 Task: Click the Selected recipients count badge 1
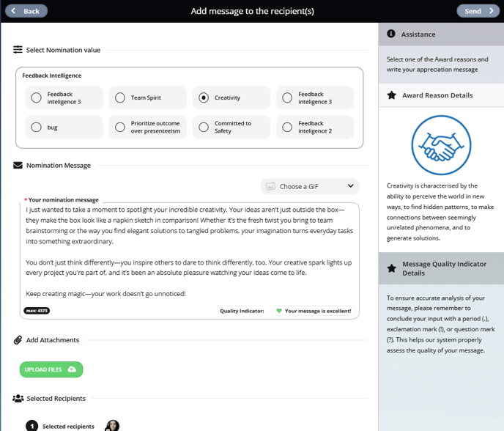pos(31,426)
